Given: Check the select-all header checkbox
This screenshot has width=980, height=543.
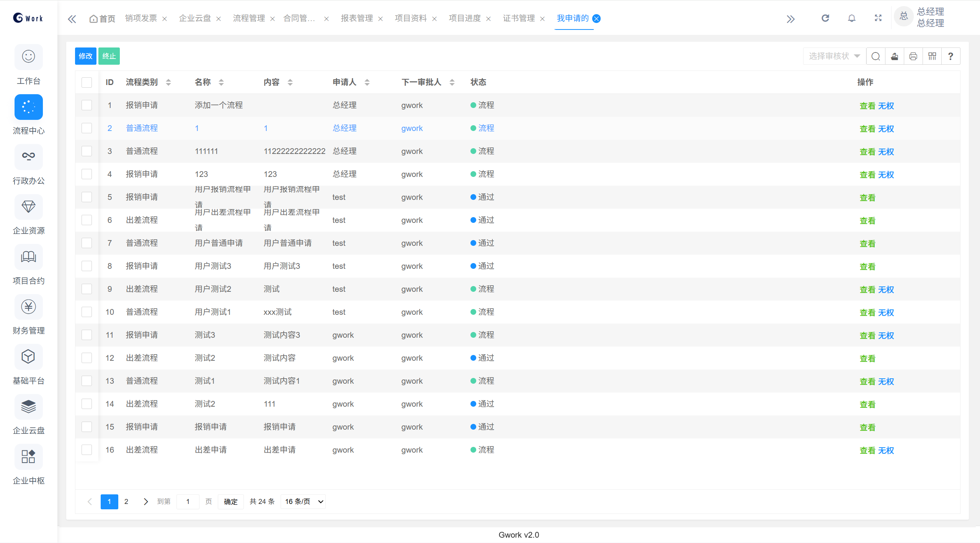Looking at the screenshot, I should 87,82.
